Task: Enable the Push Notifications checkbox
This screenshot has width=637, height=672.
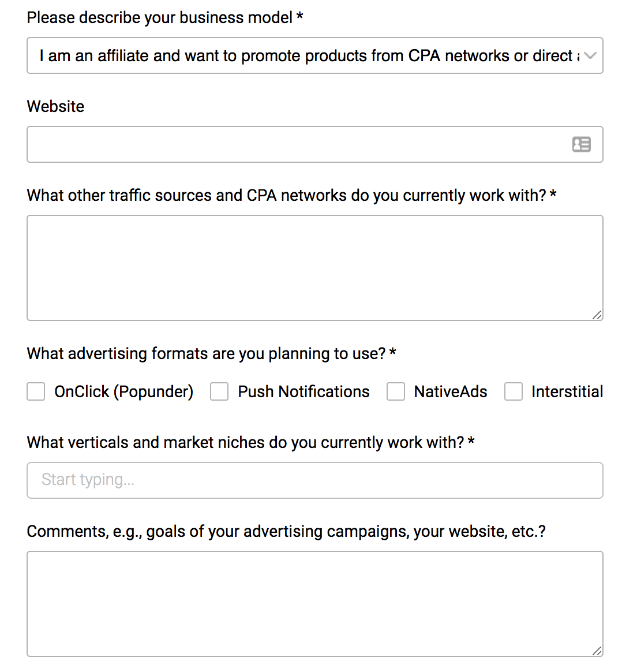Action: click(x=219, y=391)
